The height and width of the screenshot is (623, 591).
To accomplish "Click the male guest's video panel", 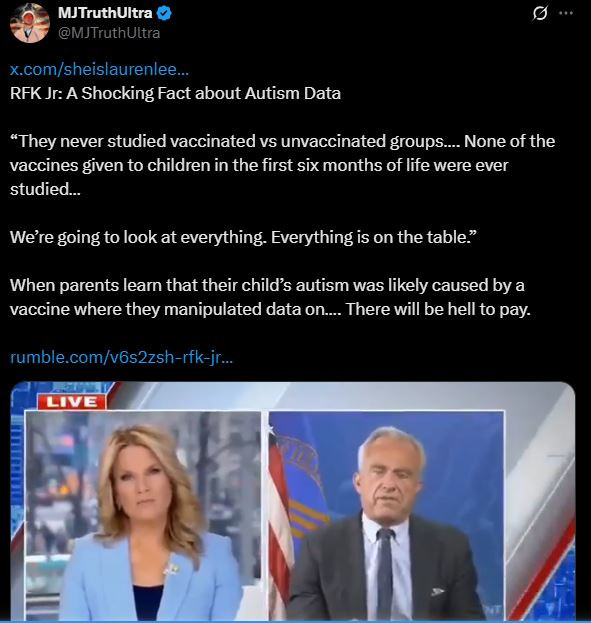I will coord(386,515).
